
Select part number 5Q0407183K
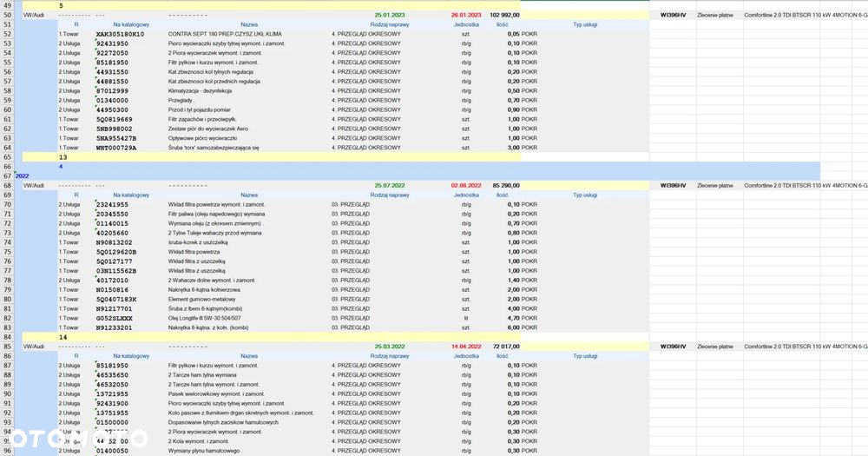116,299
